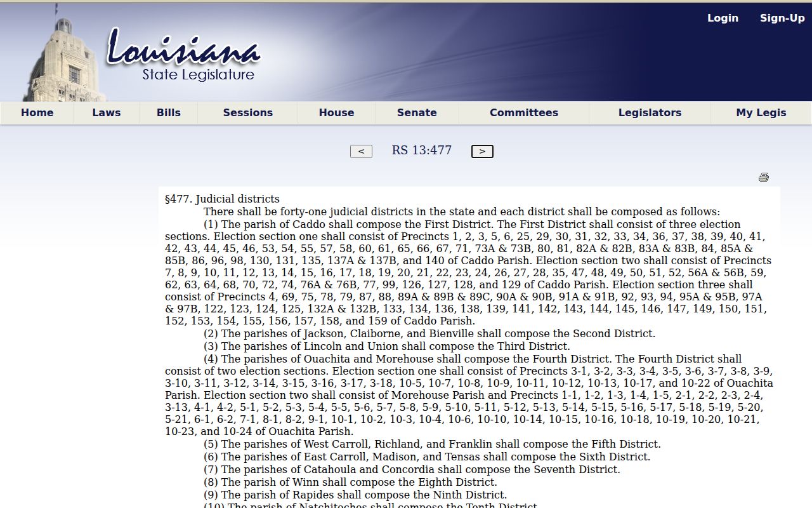
Task: Click the Sign-Up link
Action: point(782,18)
